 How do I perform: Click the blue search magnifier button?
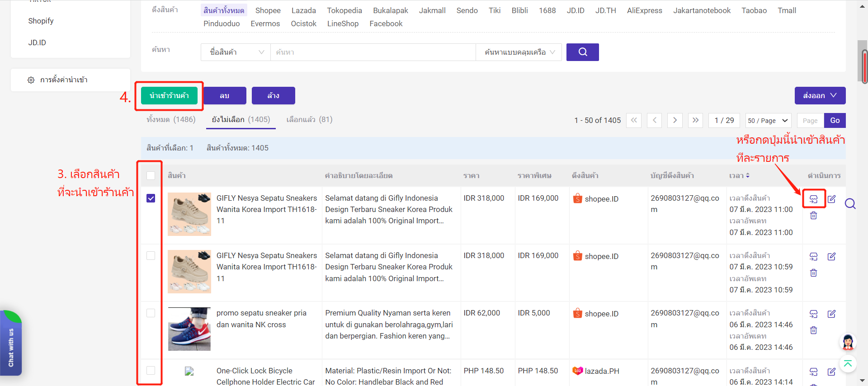(582, 52)
